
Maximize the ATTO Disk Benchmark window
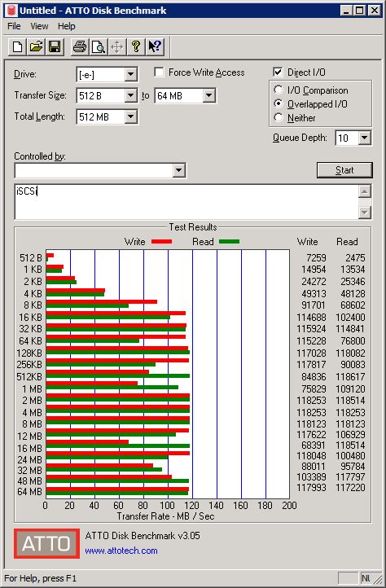click(x=359, y=10)
